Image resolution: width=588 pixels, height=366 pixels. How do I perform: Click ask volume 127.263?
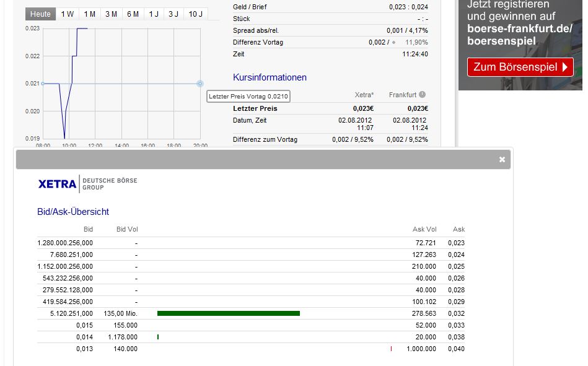coord(424,255)
